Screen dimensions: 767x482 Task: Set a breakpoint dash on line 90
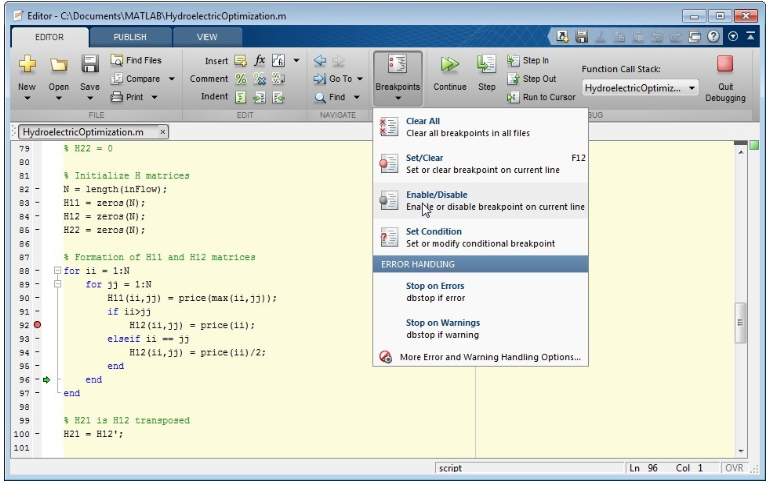(x=37, y=298)
